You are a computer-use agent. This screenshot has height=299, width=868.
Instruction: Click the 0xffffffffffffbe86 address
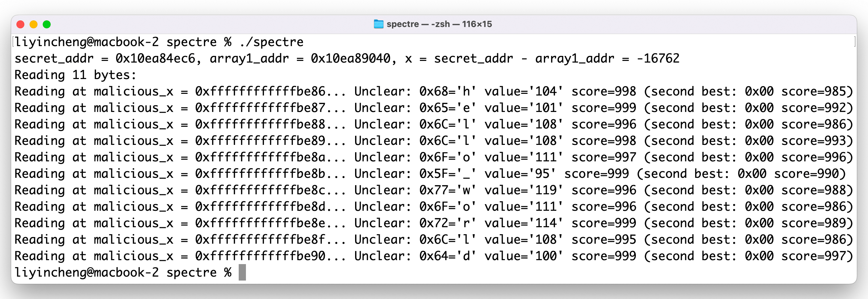[260, 92]
